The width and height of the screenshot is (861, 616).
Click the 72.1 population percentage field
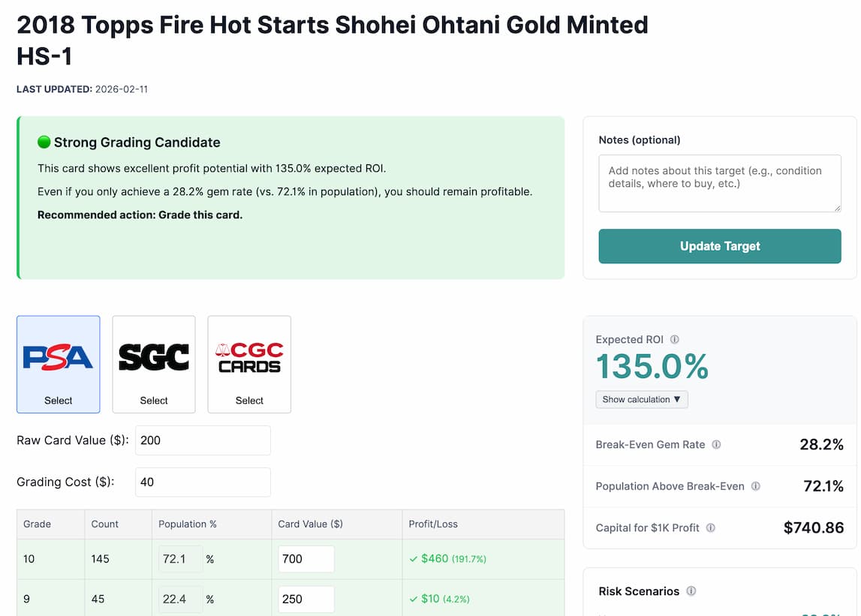point(179,558)
